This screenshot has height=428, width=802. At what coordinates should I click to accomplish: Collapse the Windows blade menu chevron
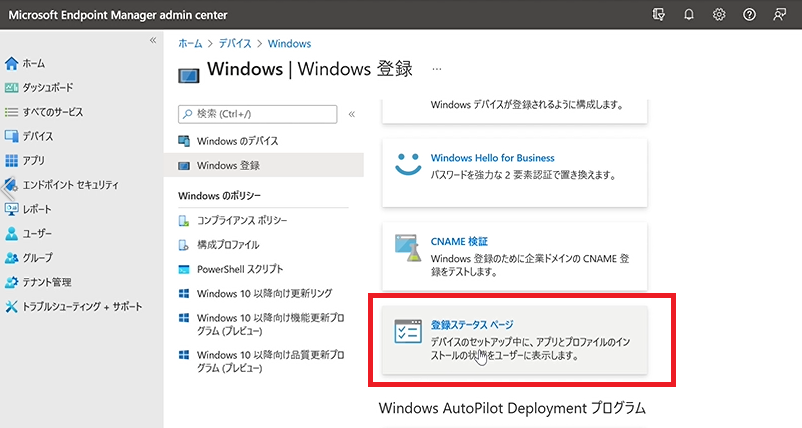pyautogui.click(x=351, y=114)
